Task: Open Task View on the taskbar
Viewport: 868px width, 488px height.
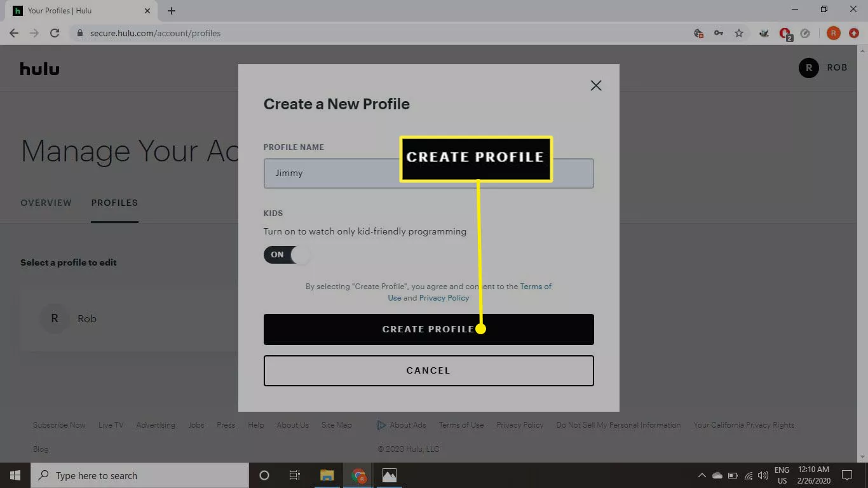Action: (295, 475)
